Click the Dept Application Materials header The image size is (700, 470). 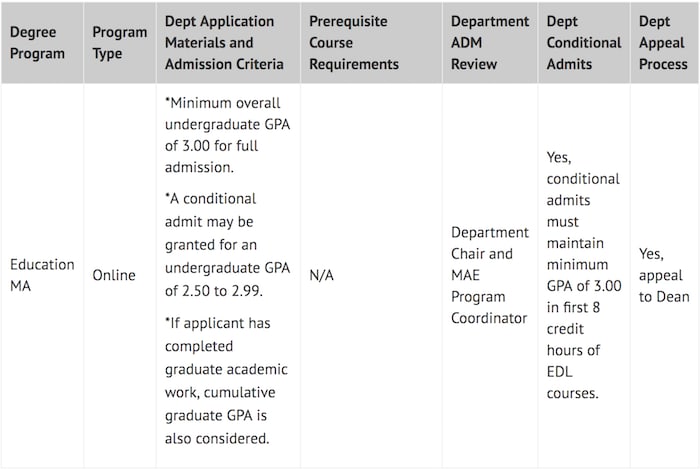(x=228, y=43)
